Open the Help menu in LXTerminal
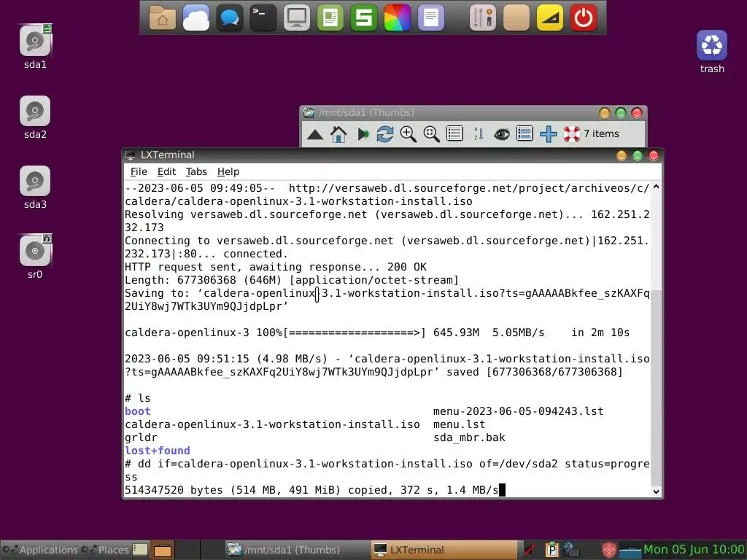Image resolution: width=747 pixels, height=560 pixels. click(228, 172)
